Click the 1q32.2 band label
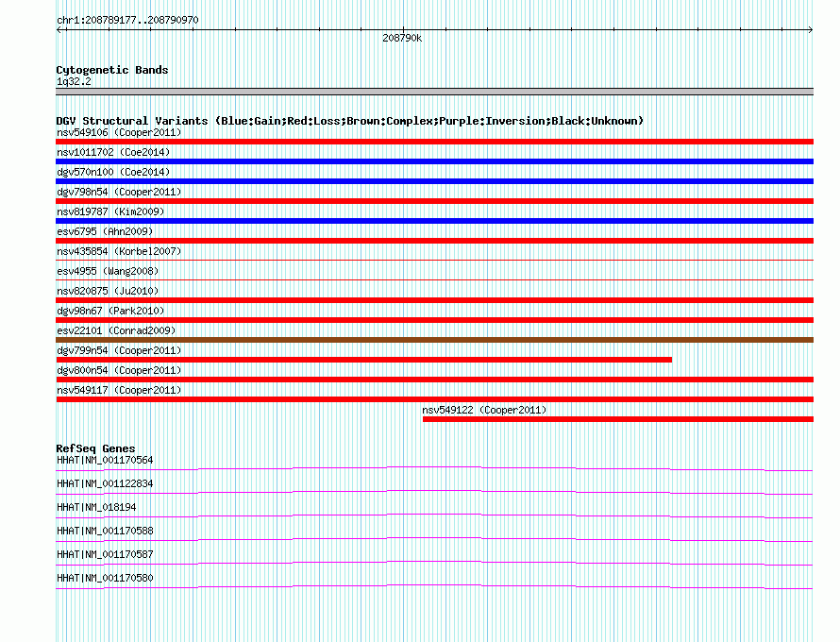840x642 pixels. [74, 81]
